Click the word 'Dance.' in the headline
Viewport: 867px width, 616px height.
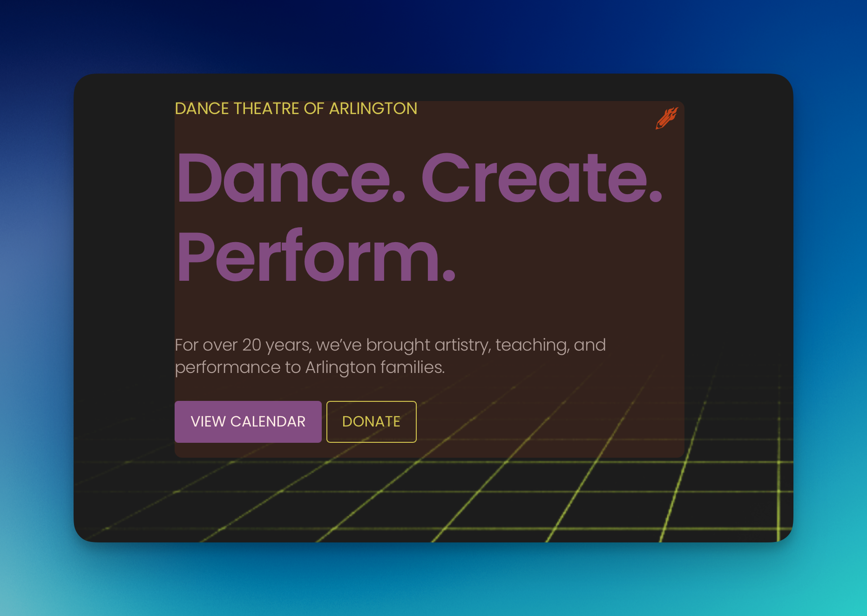pos(291,178)
